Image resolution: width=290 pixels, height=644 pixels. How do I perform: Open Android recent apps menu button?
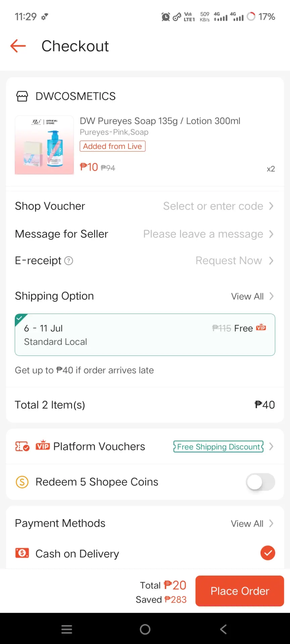[67, 629]
